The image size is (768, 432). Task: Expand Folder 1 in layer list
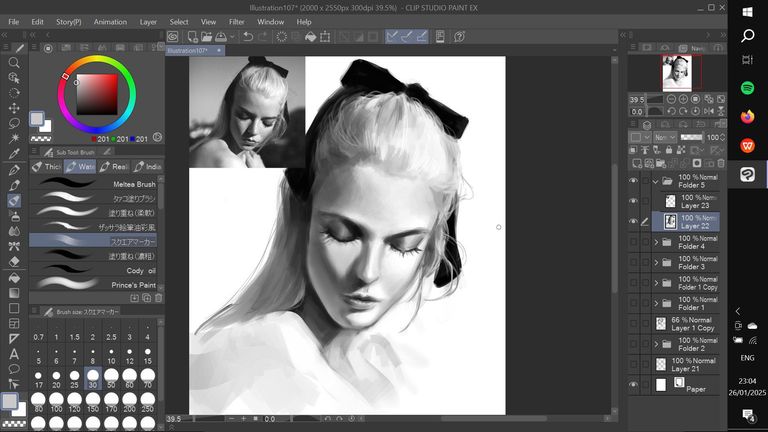point(656,304)
